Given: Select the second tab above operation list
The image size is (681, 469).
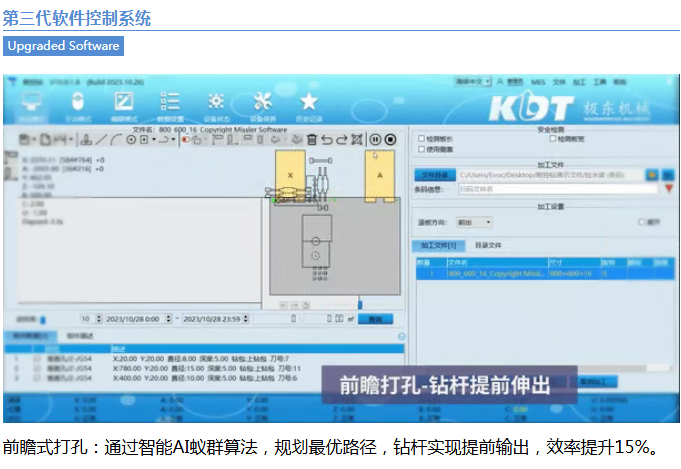Looking at the screenshot, I should tap(79, 336).
